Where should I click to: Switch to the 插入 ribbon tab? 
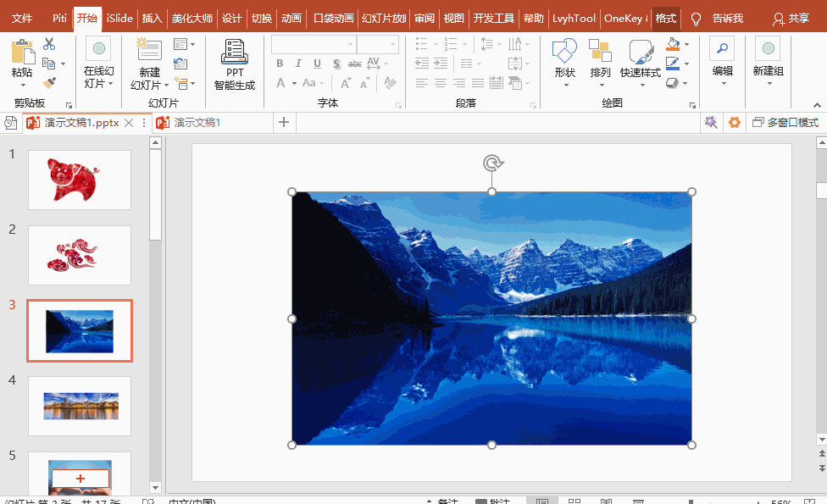coord(152,19)
